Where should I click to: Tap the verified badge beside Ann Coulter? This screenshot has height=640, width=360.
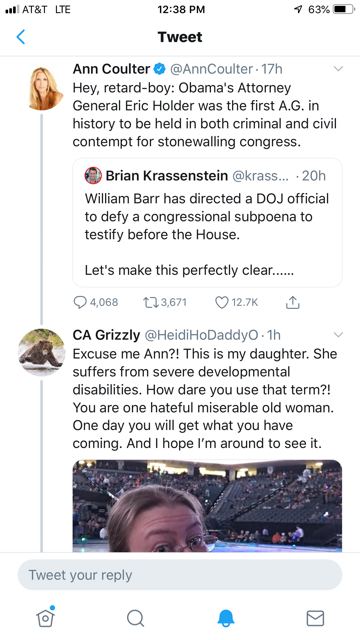(x=160, y=69)
